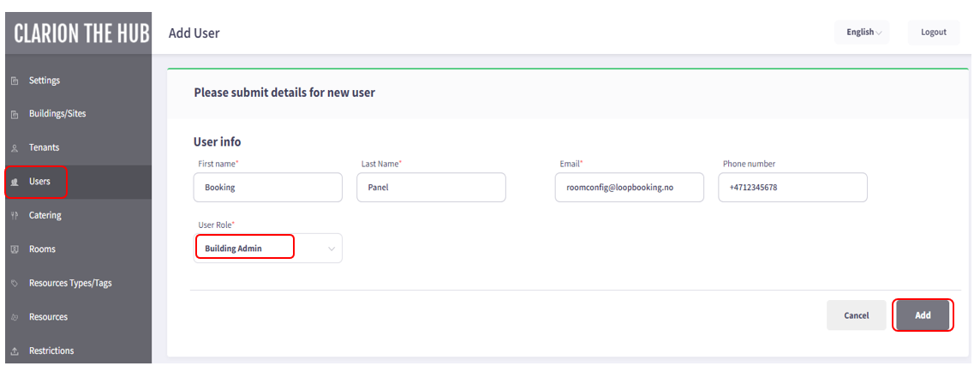Image resolution: width=980 pixels, height=378 pixels.
Task: Click the Settings sidebar icon
Action: pyautogui.click(x=15, y=81)
